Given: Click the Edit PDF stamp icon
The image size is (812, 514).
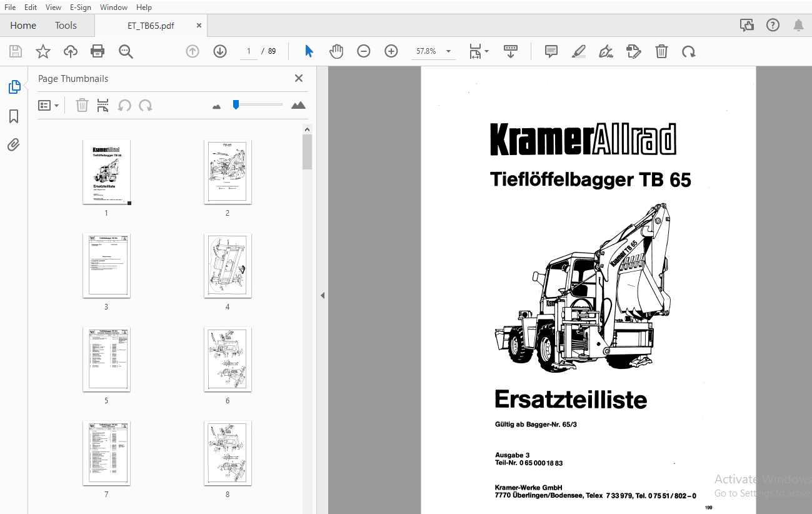Looking at the screenshot, I should coord(634,51).
